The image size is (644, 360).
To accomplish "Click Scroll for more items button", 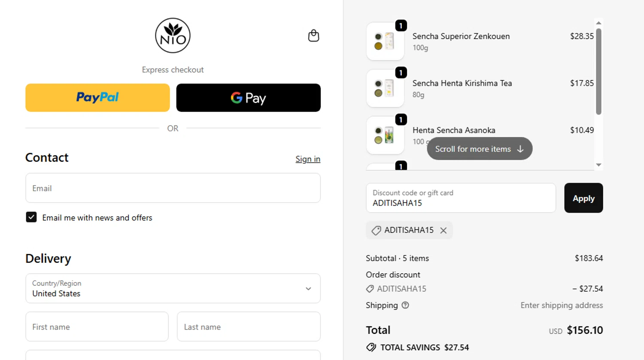I will tap(480, 149).
